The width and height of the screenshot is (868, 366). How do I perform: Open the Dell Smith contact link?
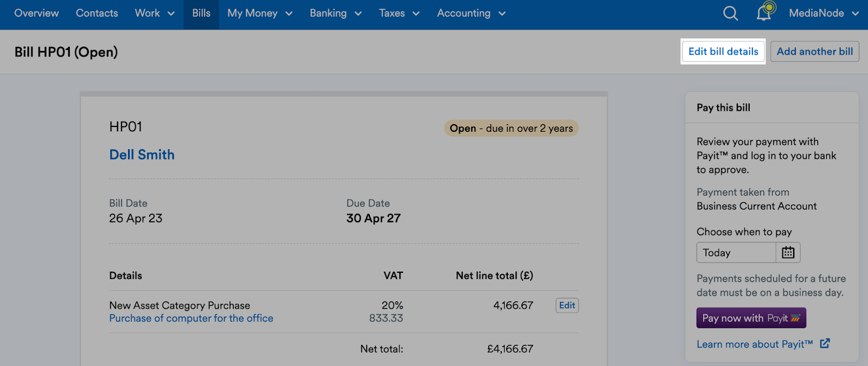coord(142,155)
